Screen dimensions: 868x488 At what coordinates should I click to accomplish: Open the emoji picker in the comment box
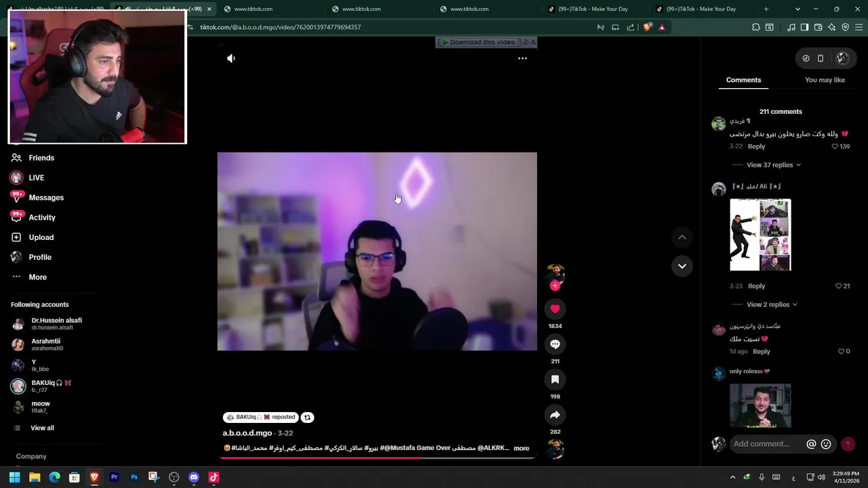[826, 444]
